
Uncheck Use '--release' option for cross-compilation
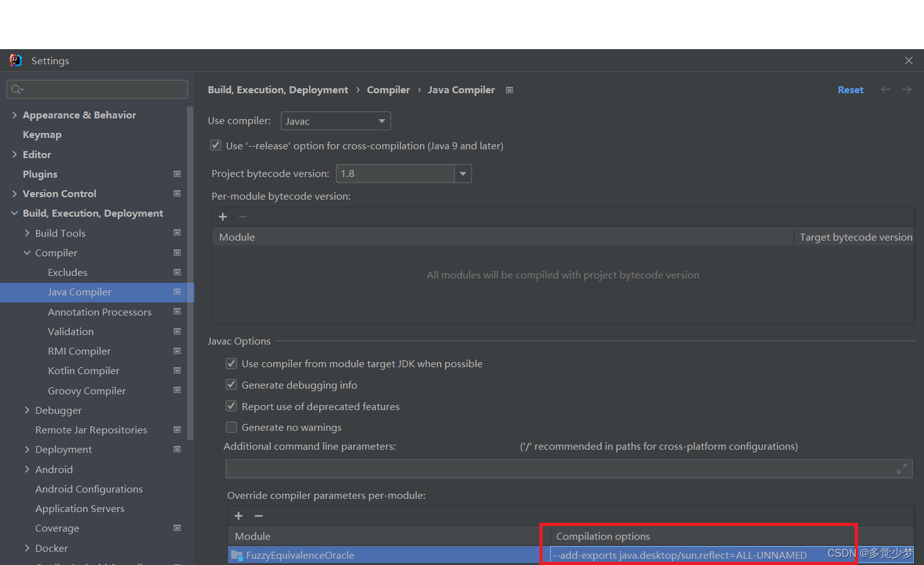pos(215,145)
